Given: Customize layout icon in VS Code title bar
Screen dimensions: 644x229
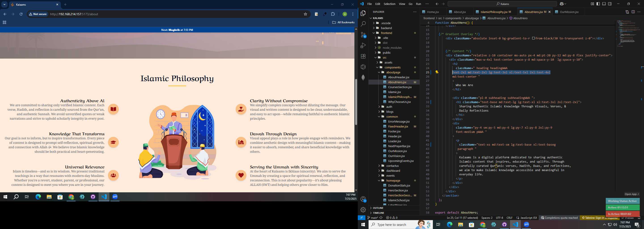Looking at the screenshot, I should coord(592,4).
